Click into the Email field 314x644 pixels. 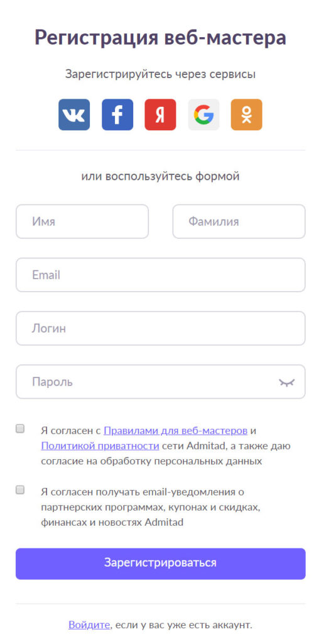(x=161, y=275)
